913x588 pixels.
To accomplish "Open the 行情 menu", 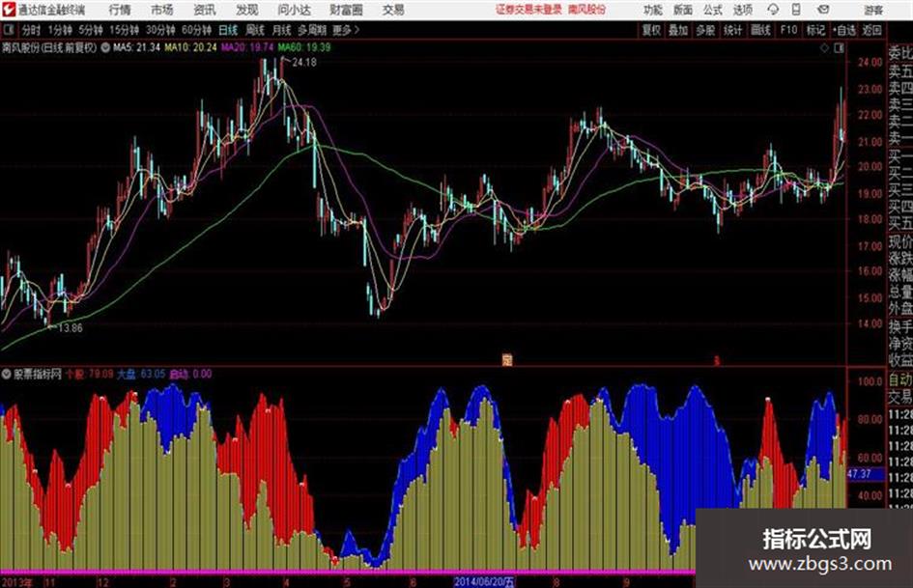I will click(120, 10).
